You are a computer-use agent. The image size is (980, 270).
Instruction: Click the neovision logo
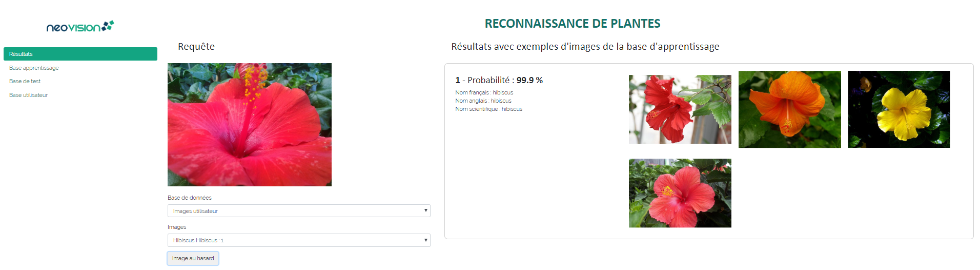80,27
